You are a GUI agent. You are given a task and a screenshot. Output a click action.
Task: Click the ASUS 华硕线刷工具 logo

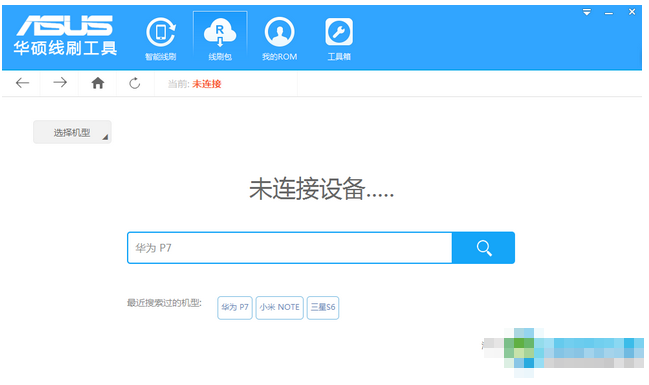[x=65, y=36]
